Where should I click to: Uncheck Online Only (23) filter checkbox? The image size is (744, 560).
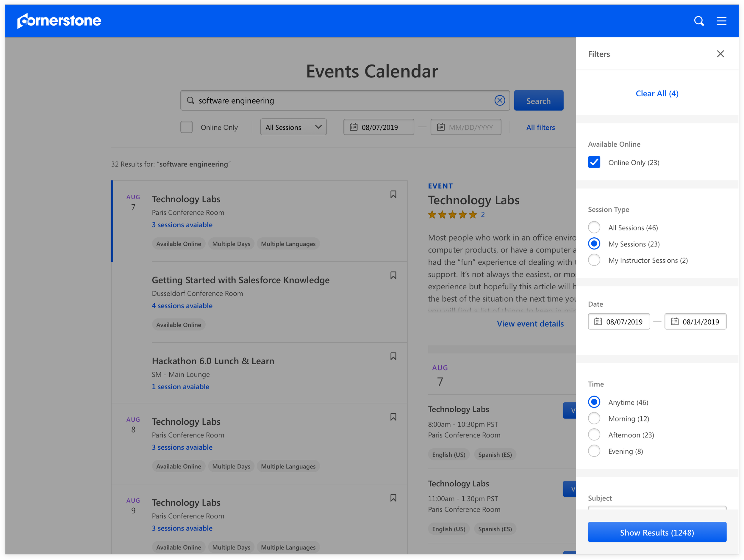(x=594, y=162)
